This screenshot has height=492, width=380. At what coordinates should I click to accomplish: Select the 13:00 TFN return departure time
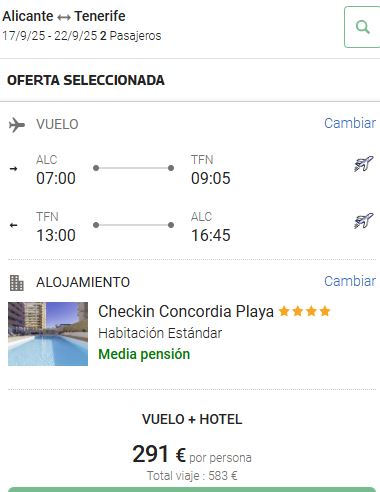coord(56,235)
